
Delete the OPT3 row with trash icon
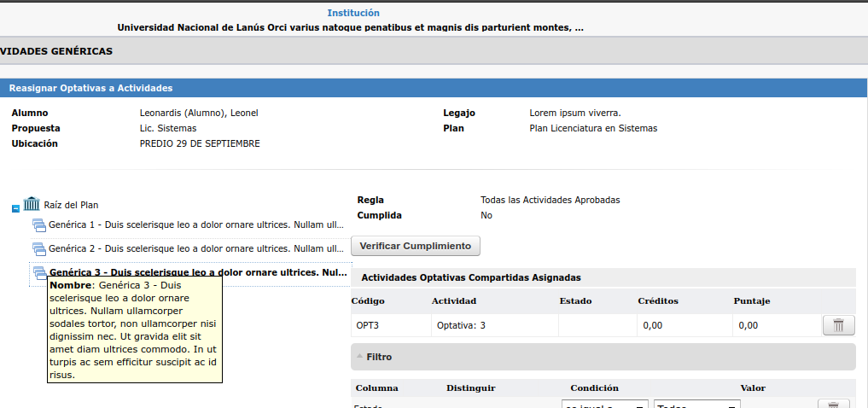(x=838, y=325)
